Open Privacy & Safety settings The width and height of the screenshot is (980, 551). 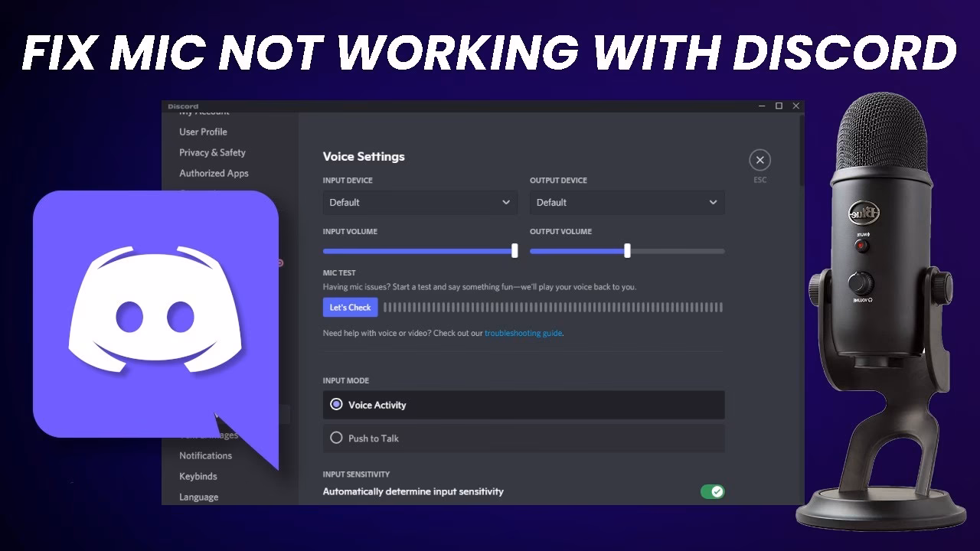(212, 152)
